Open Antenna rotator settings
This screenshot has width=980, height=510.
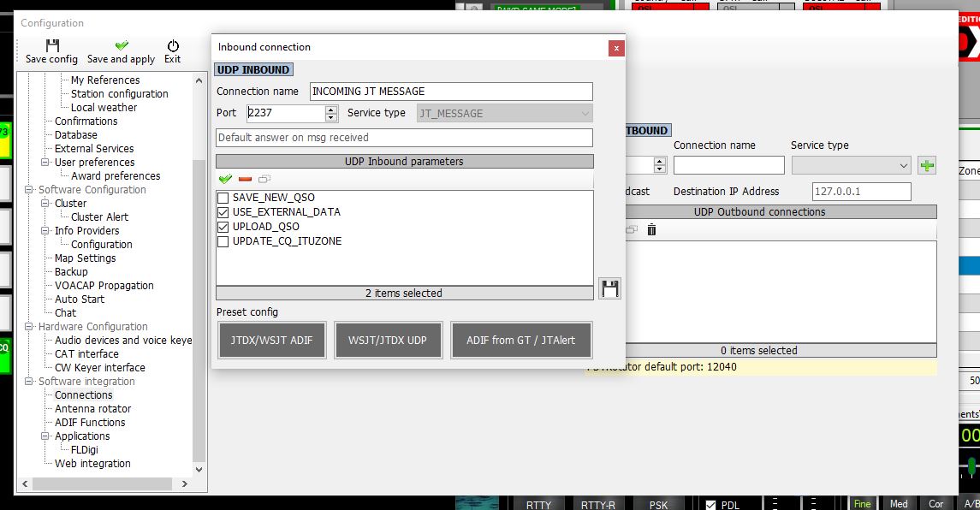click(93, 409)
